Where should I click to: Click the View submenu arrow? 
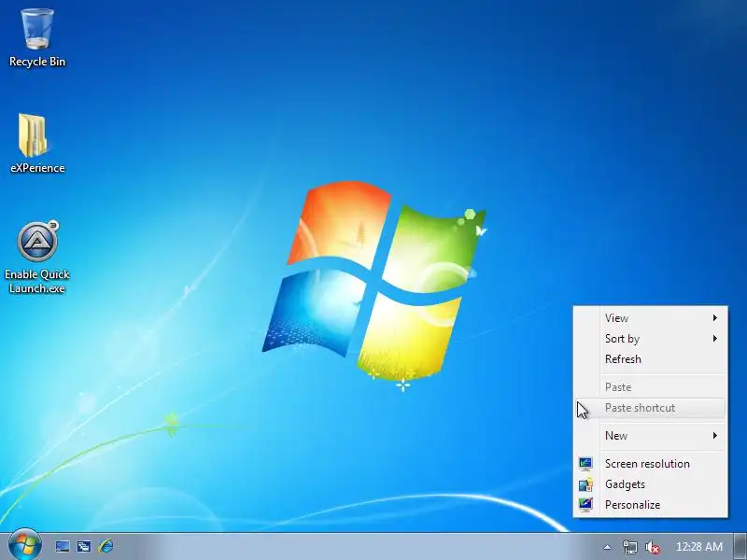tap(715, 317)
